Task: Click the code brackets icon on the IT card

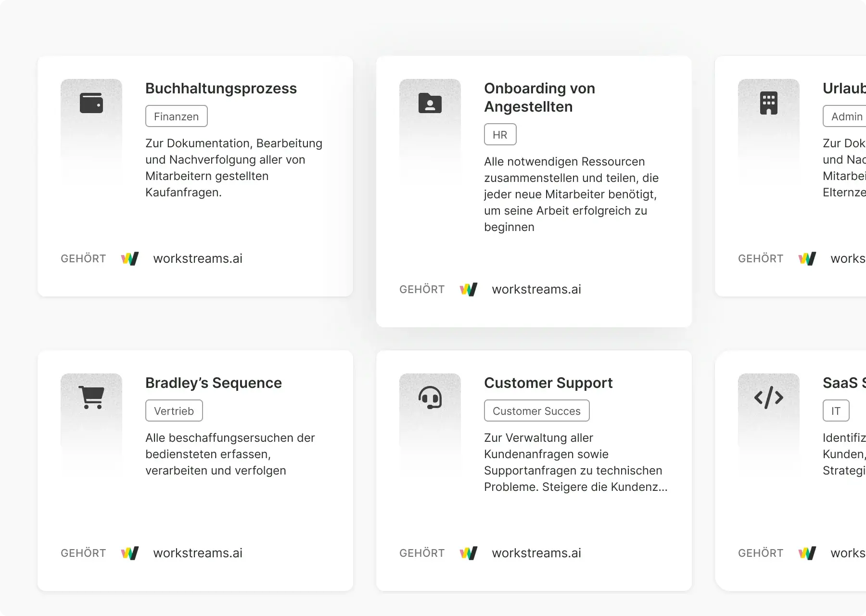Action: pyautogui.click(x=769, y=398)
